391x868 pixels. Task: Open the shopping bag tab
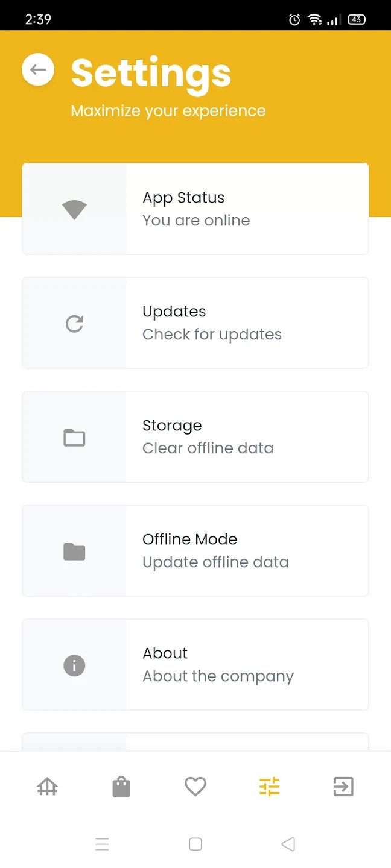121,787
